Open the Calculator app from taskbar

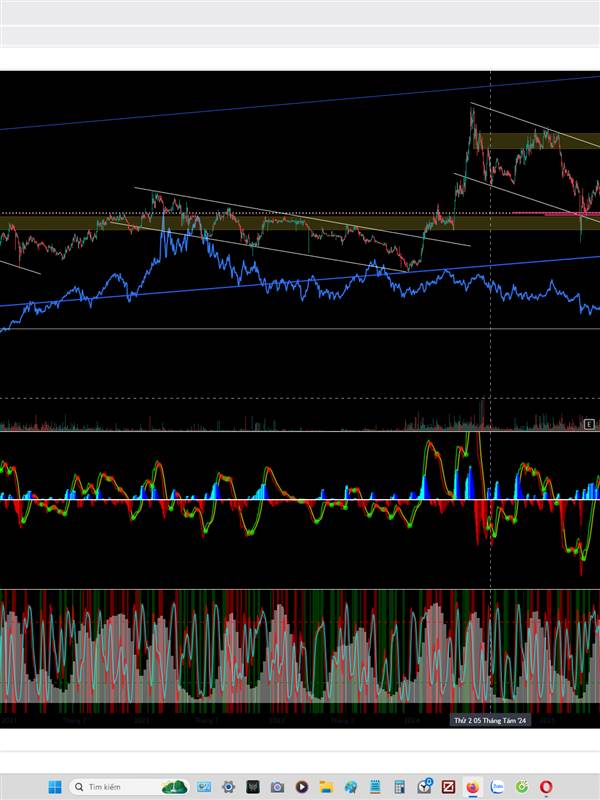399,787
